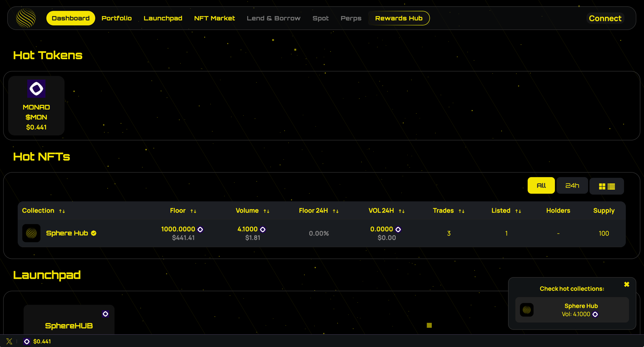The width and height of the screenshot is (644, 347).
Task: Click Sphere Hub icon in hot collections popup
Action: (x=527, y=310)
